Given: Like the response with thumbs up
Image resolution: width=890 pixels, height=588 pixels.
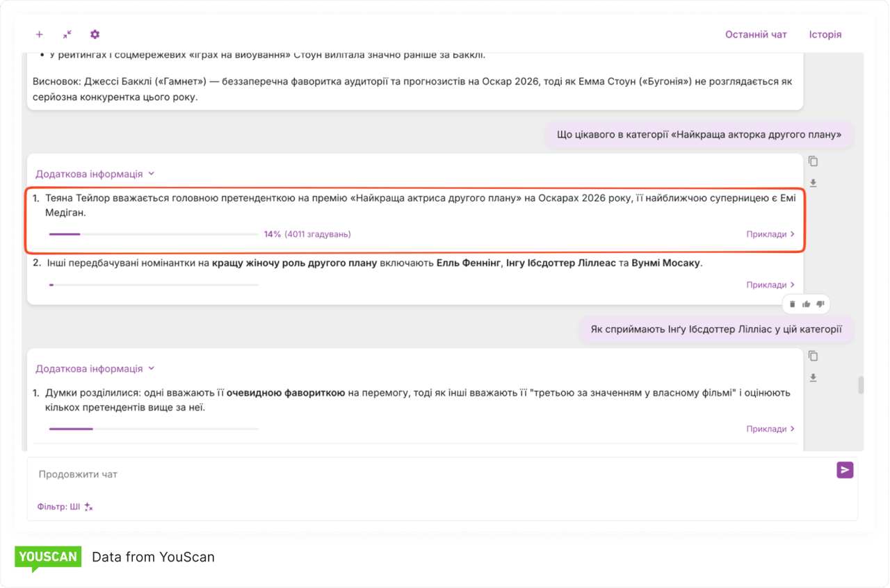Looking at the screenshot, I should [x=806, y=304].
